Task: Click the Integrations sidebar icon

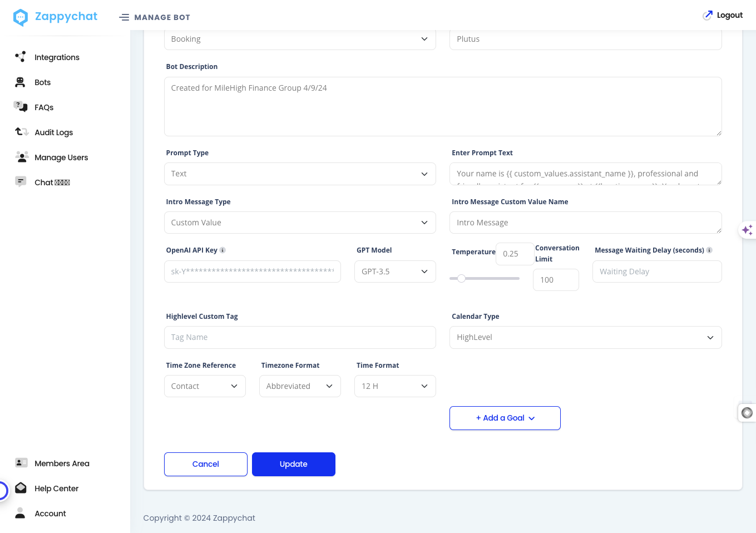Action: pos(21,57)
